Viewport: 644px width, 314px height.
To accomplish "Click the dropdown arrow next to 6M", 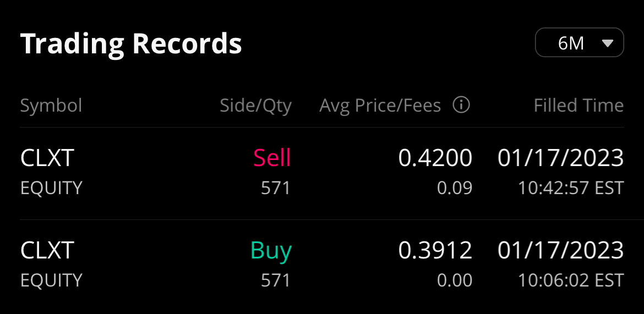I will (x=608, y=43).
